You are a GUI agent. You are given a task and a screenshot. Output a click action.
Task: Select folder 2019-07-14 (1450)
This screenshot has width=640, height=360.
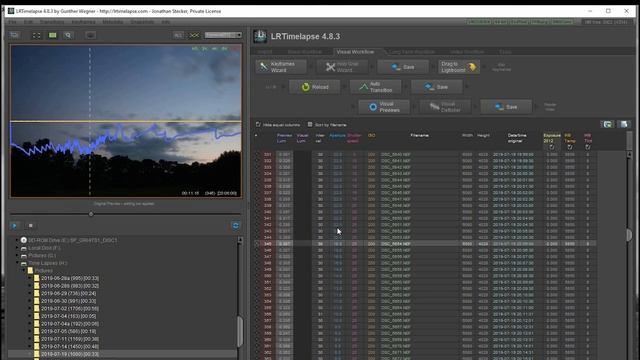[x=70, y=346]
